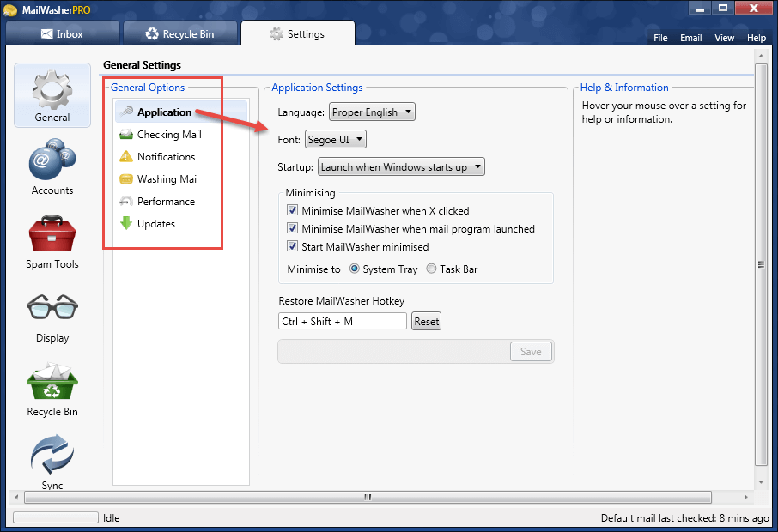The height and width of the screenshot is (532, 778).
Task: Click the progress bar in status bar
Action: pos(56,517)
